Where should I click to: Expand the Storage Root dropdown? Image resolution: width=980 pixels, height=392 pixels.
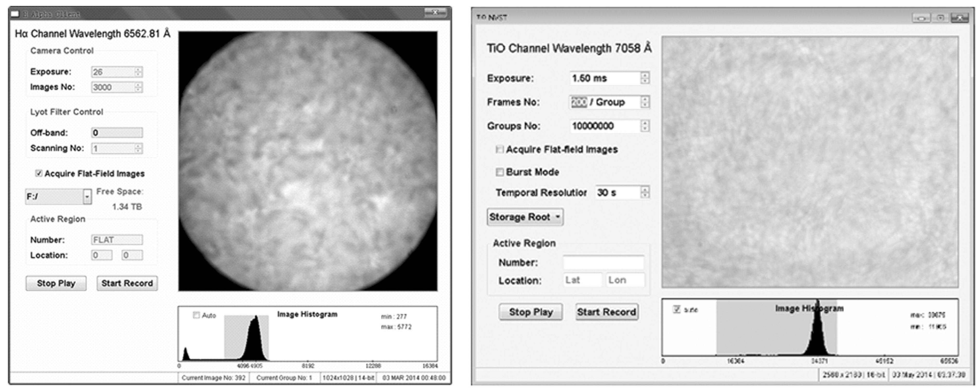pyautogui.click(x=525, y=217)
